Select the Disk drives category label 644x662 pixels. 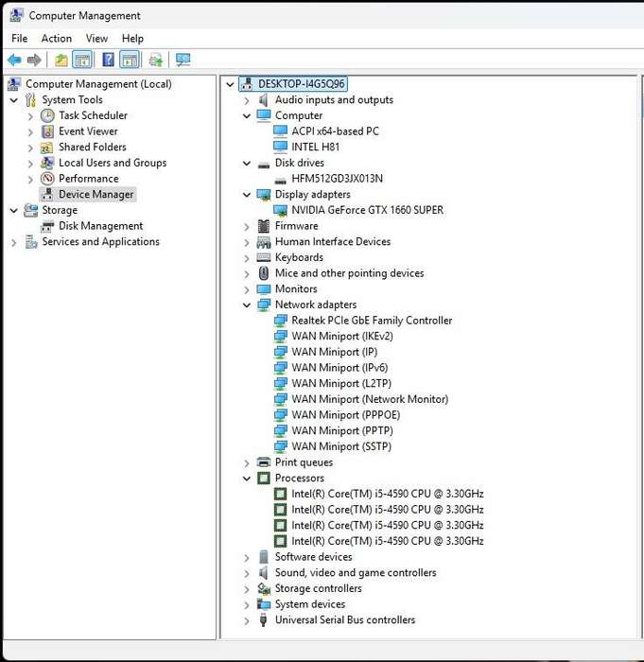300,163
